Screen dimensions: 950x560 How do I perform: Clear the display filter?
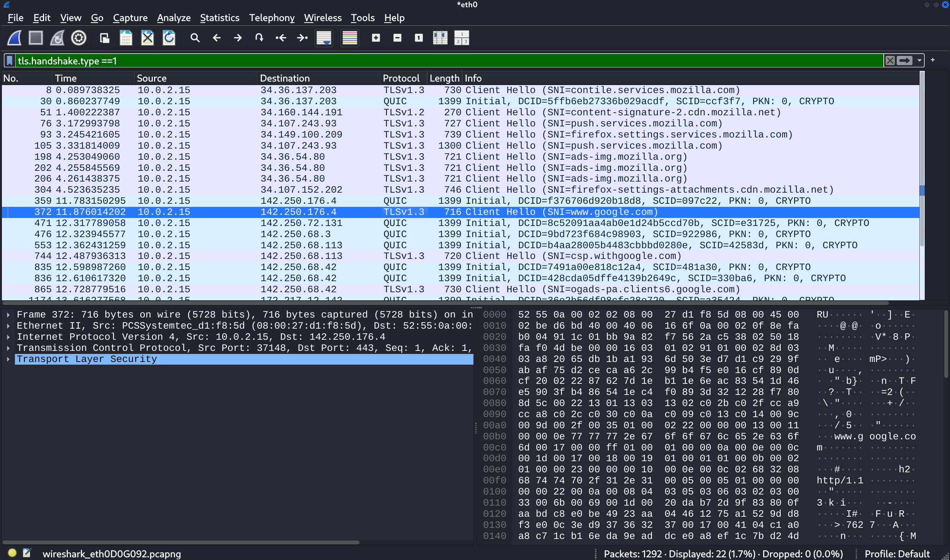pyautogui.click(x=890, y=61)
